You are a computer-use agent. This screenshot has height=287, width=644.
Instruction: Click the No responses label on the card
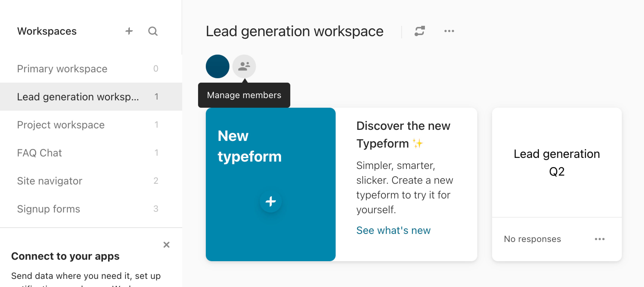(532, 239)
